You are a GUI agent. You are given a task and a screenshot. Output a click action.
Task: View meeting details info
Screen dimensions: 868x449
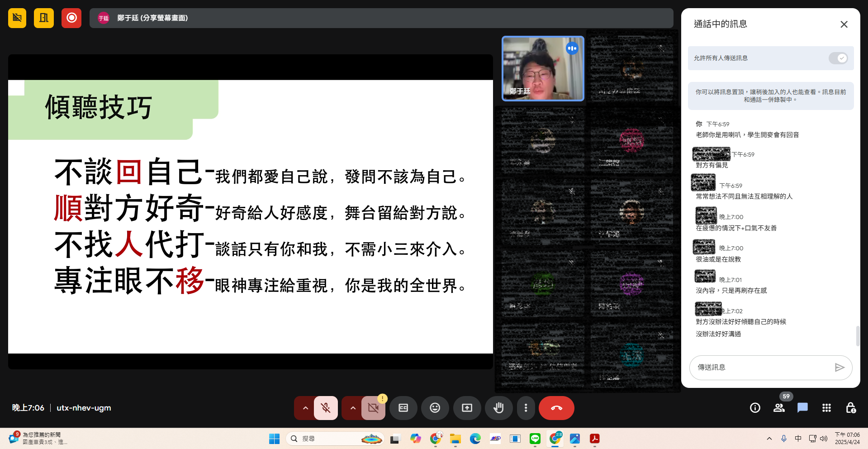click(754, 408)
